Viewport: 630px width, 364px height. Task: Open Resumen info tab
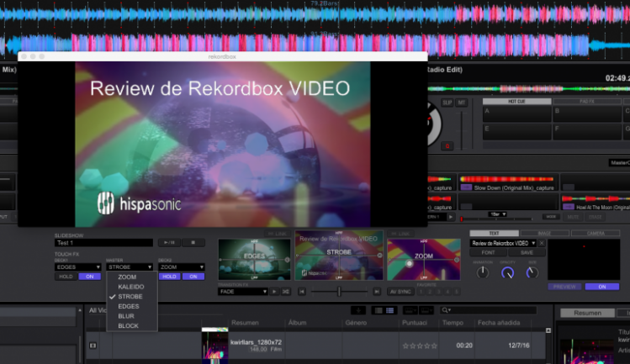587,313
